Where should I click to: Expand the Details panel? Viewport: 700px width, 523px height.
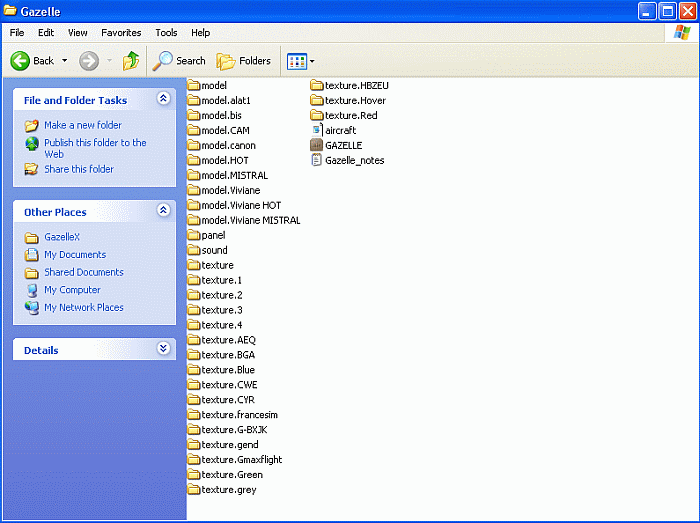(163, 348)
